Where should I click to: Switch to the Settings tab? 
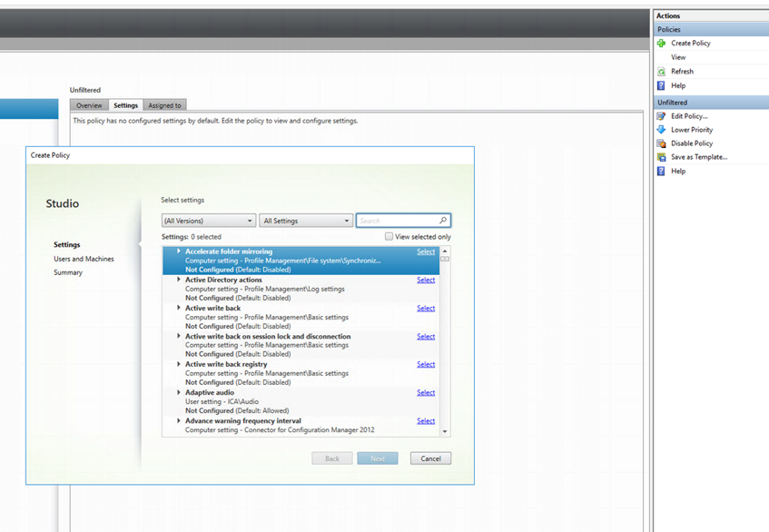coord(125,105)
